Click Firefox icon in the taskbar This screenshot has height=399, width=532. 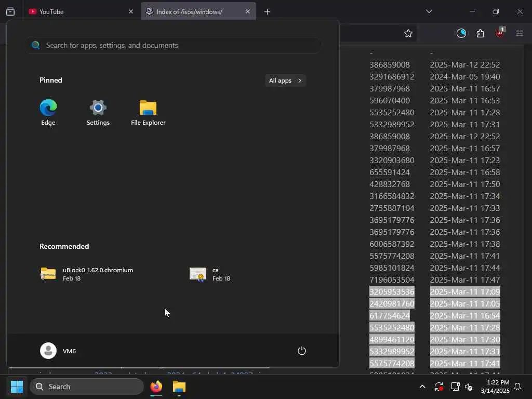tap(156, 387)
